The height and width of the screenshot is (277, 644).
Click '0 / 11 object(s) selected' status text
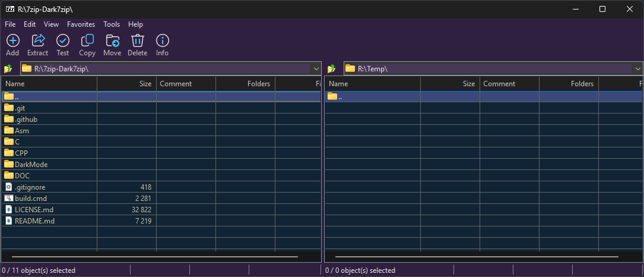click(39, 270)
